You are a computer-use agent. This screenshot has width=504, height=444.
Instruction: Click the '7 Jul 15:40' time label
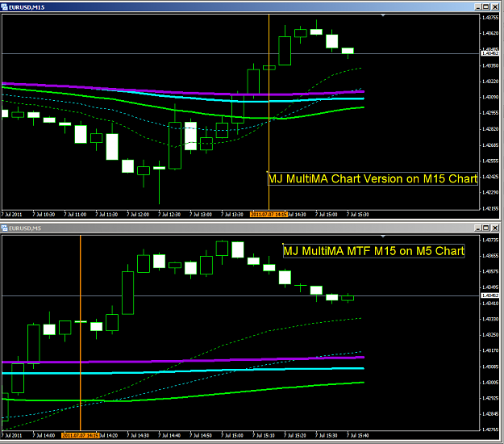(x=358, y=435)
